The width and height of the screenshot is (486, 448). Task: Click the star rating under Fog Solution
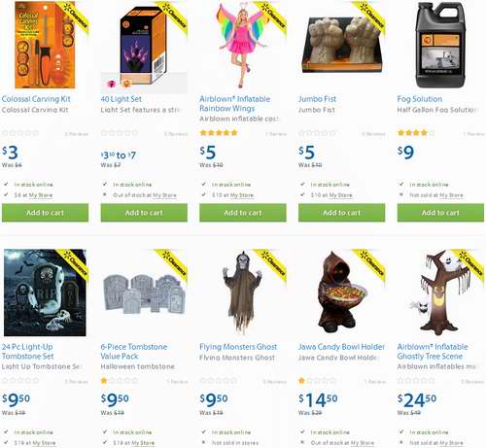[416, 133]
